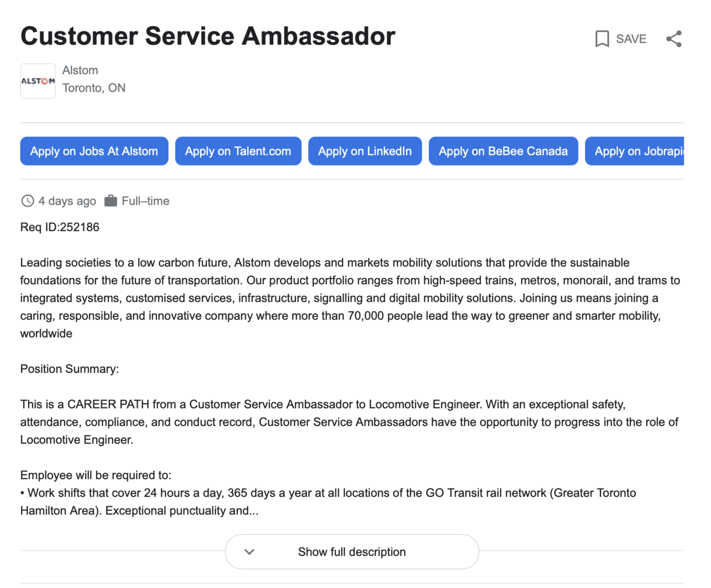711x588 pixels.
Task: Click the Show full description label
Action: click(352, 552)
